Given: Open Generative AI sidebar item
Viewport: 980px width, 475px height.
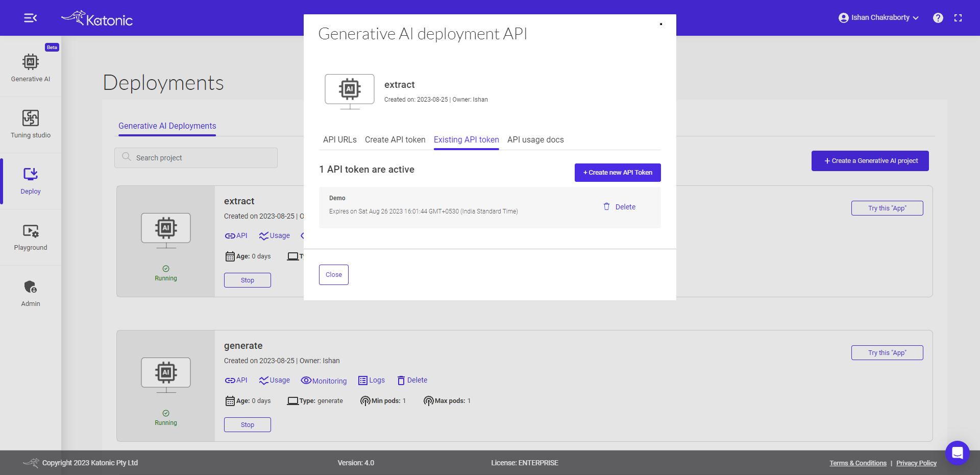Looking at the screenshot, I should tap(31, 68).
